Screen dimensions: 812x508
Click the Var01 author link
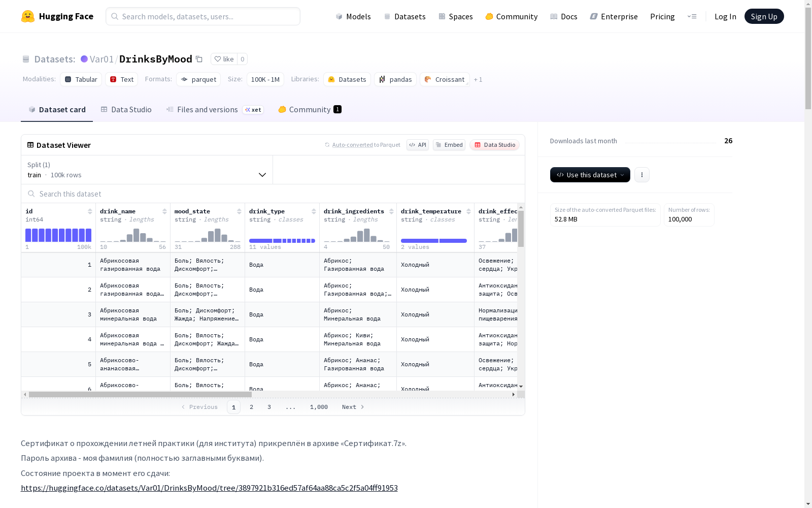101,59
